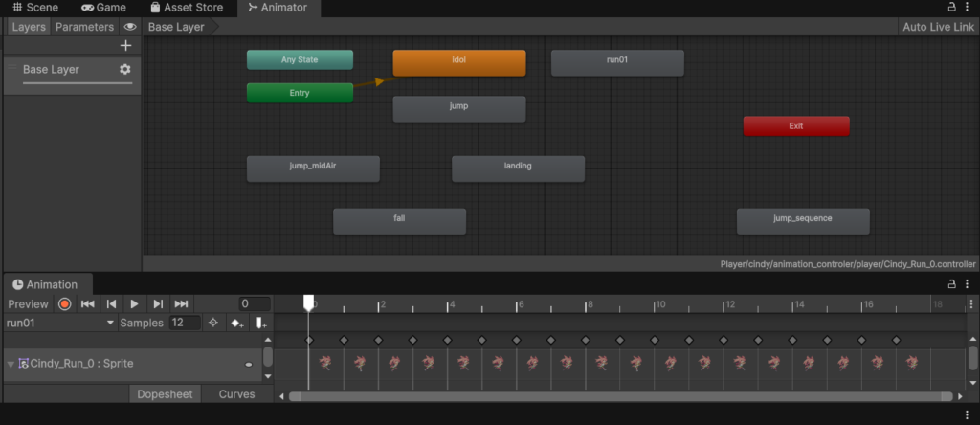
Task: Click the Add Keyframe icon
Action: [x=236, y=324]
